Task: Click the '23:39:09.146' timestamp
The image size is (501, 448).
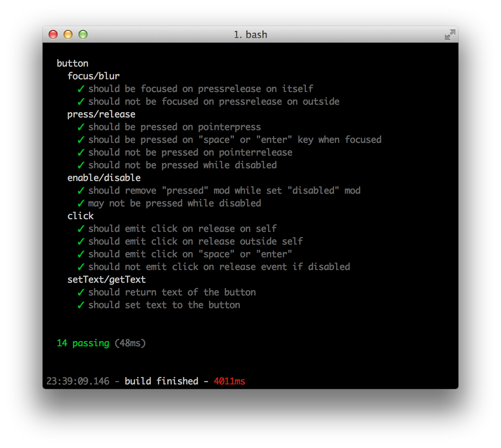Action: (78, 381)
